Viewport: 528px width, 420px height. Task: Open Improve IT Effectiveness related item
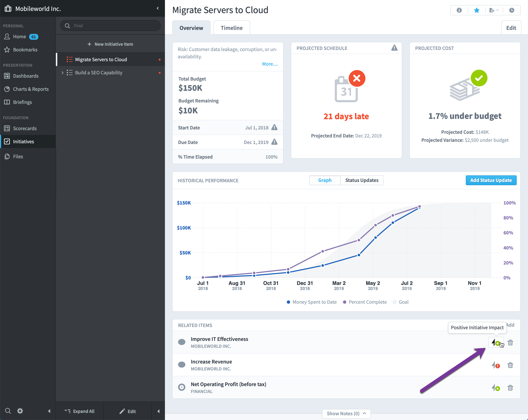(x=219, y=339)
